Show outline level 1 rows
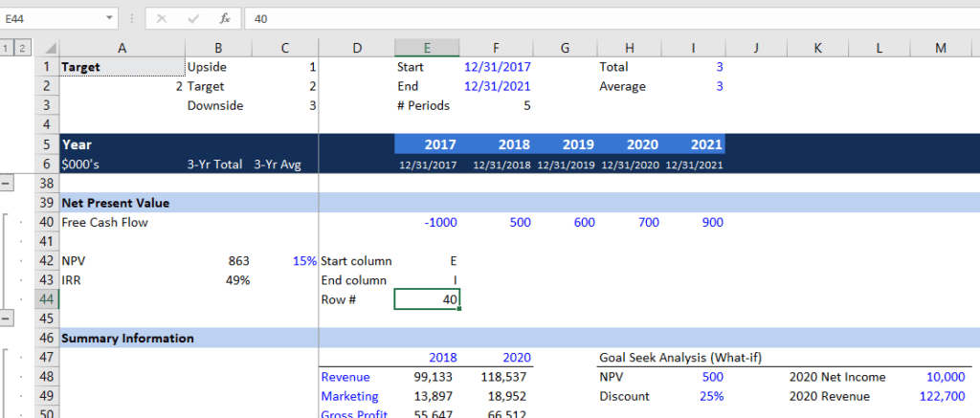This screenshot has height=418, width=980. (7, 48)
